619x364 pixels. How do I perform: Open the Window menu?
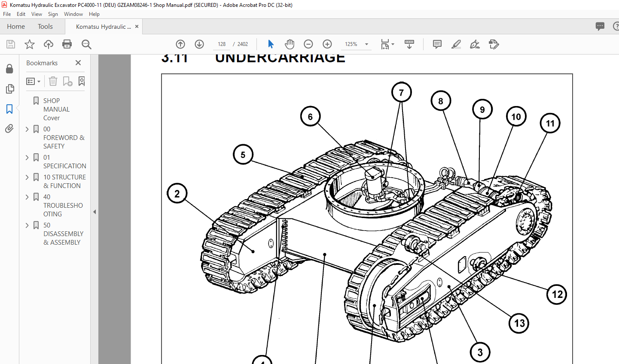click(x=73, y=14)
